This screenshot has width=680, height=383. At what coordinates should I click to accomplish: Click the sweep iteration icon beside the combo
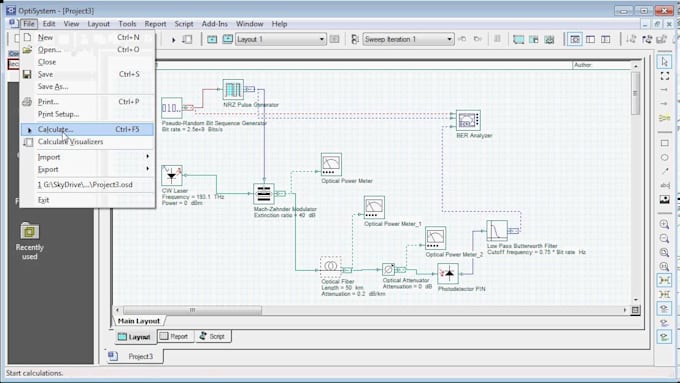click(x=354, y=39)
